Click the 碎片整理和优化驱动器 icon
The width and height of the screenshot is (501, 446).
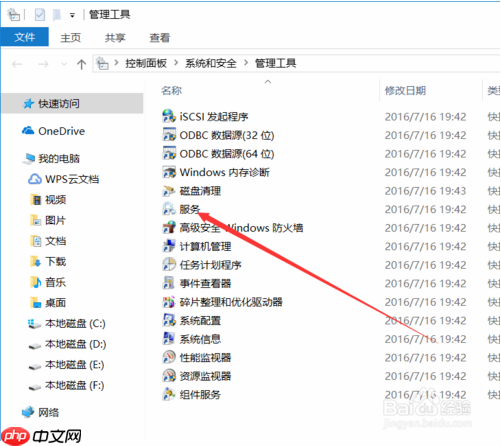pyautogui.click(x=169, y=302)
